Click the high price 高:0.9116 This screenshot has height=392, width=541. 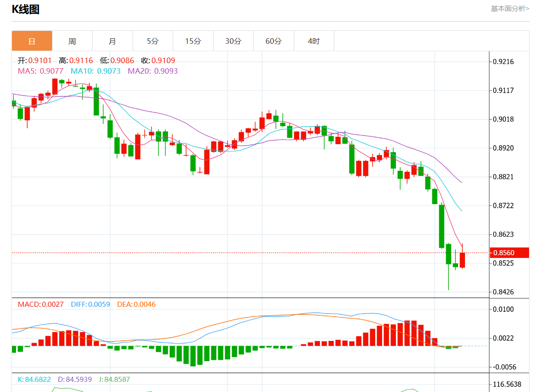[x=76, y=60]
